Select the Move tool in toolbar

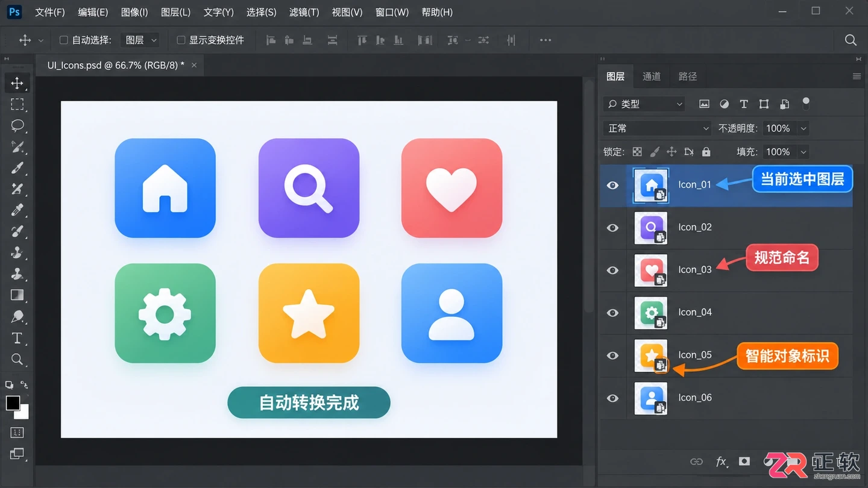(x=17, y=83)
